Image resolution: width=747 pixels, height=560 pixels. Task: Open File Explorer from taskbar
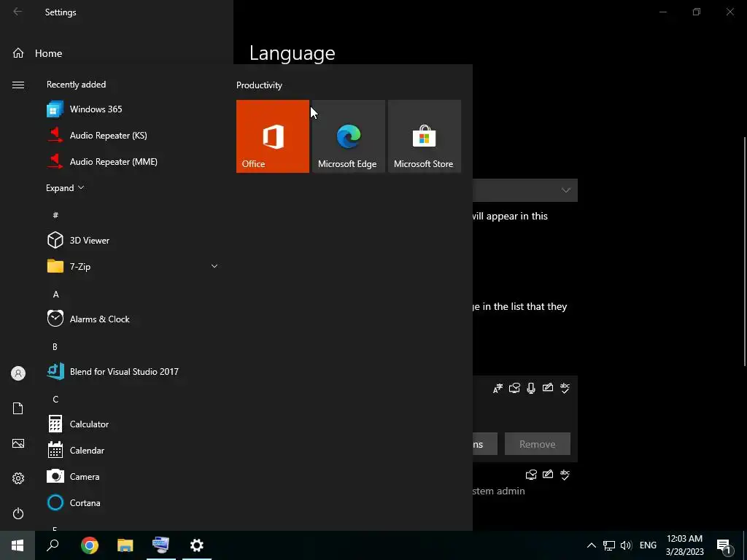click(x=125, y=545)
